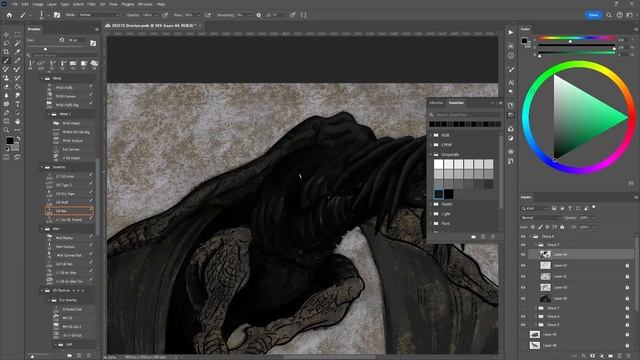Open the Image menu
640x360 pixels.
(38, 4)
